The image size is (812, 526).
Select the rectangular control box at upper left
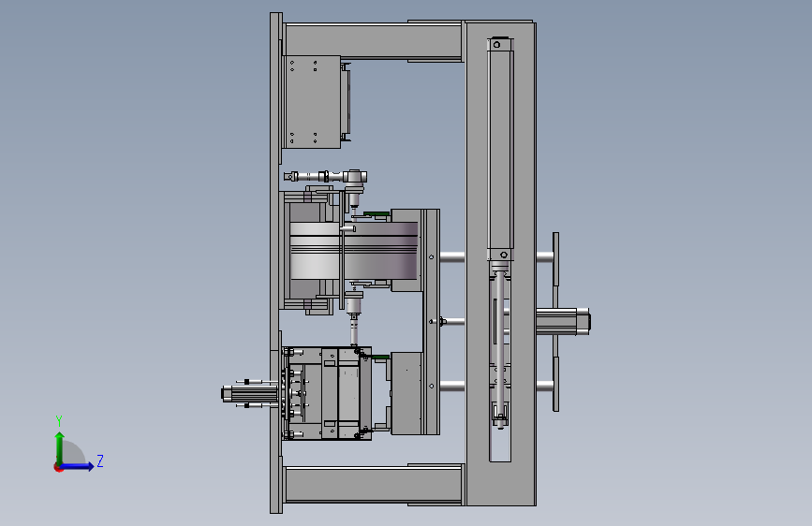(x=313, y=102)
